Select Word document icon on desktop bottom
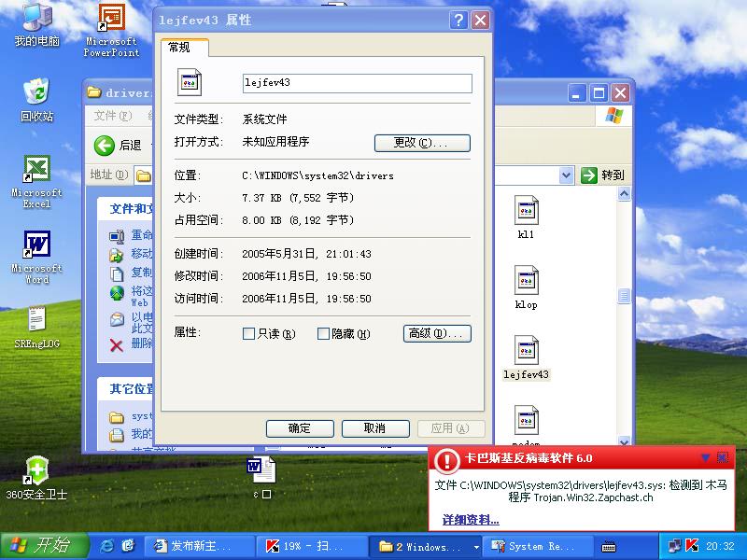This screenshot has width=747, height=560. tap(261, 476)
